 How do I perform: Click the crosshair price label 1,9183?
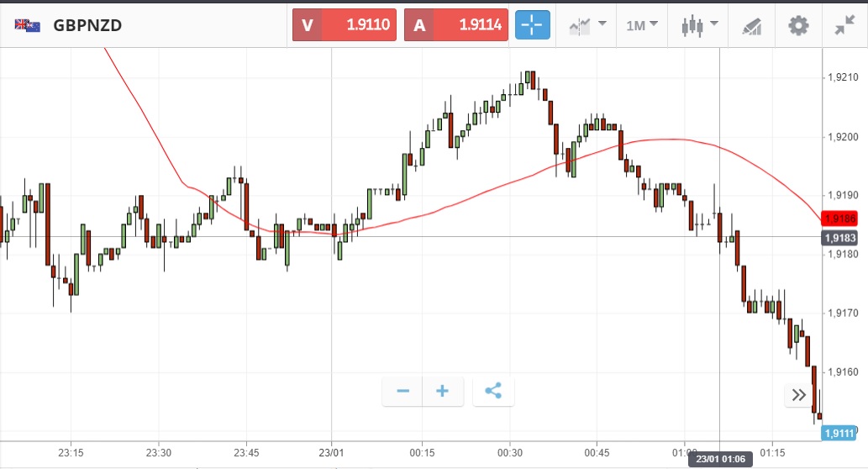(x=840, y=238)
